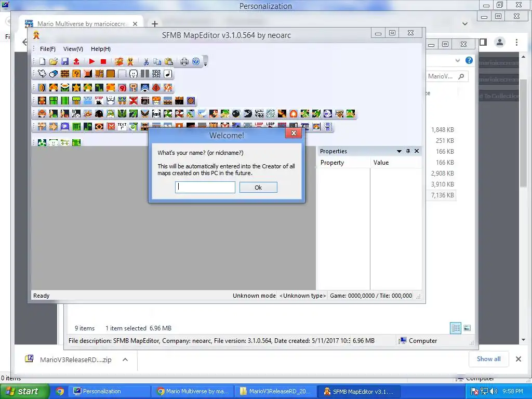
Task: Open the File(F) menu
Action: (x=47, y=49)
